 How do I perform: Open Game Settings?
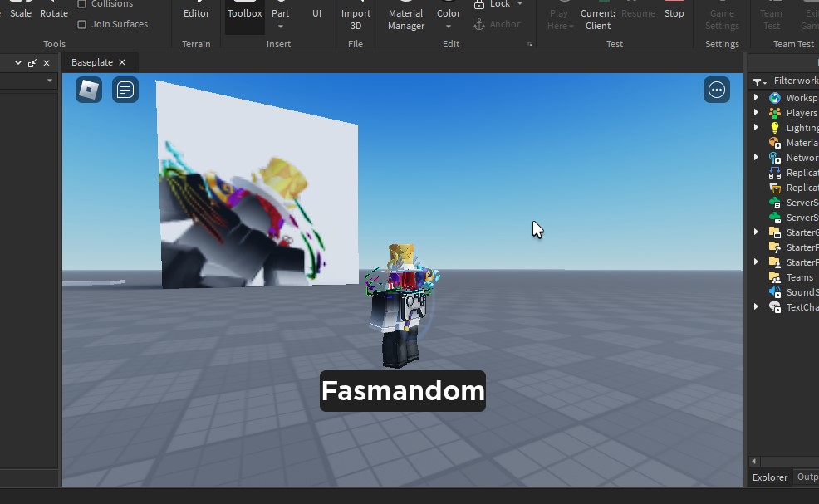pos(721,18)
